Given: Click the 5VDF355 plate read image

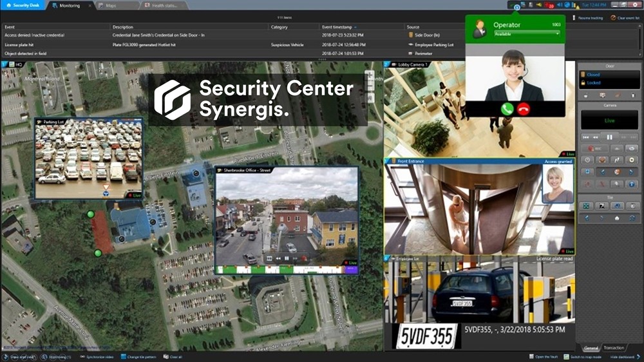Looking at the screenshot, I should [x=426, y=336].
